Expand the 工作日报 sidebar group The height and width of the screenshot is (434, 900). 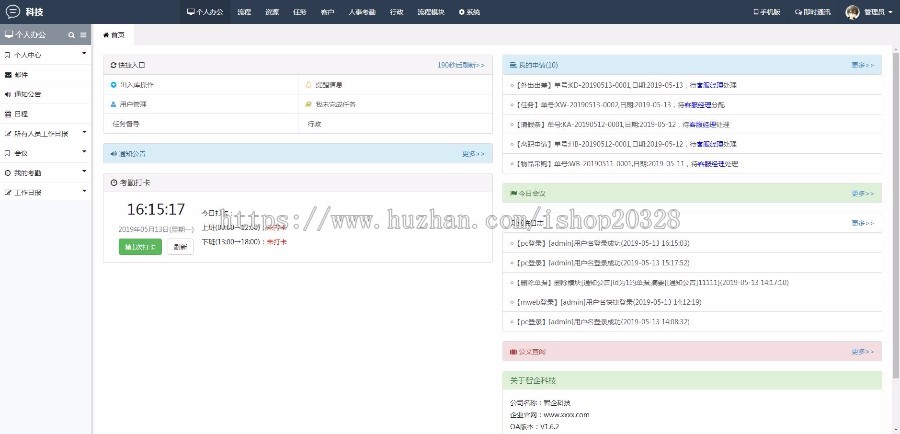coord(45,192)
